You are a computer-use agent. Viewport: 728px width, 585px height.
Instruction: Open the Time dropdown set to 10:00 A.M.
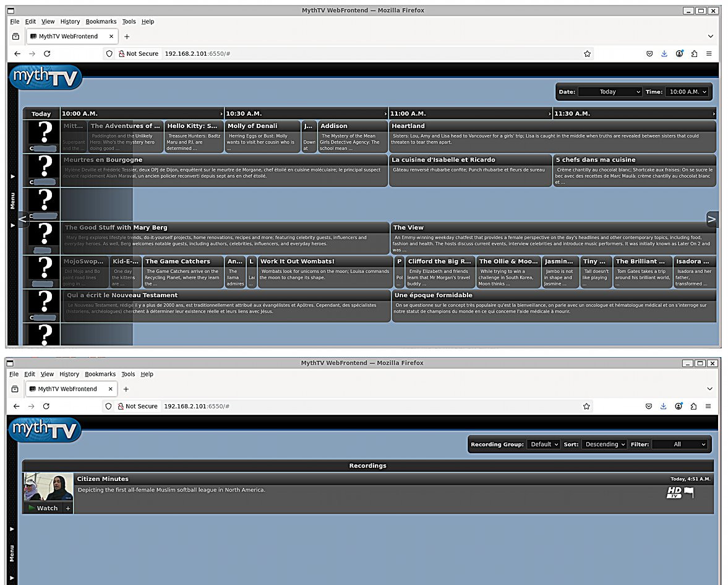687,92
